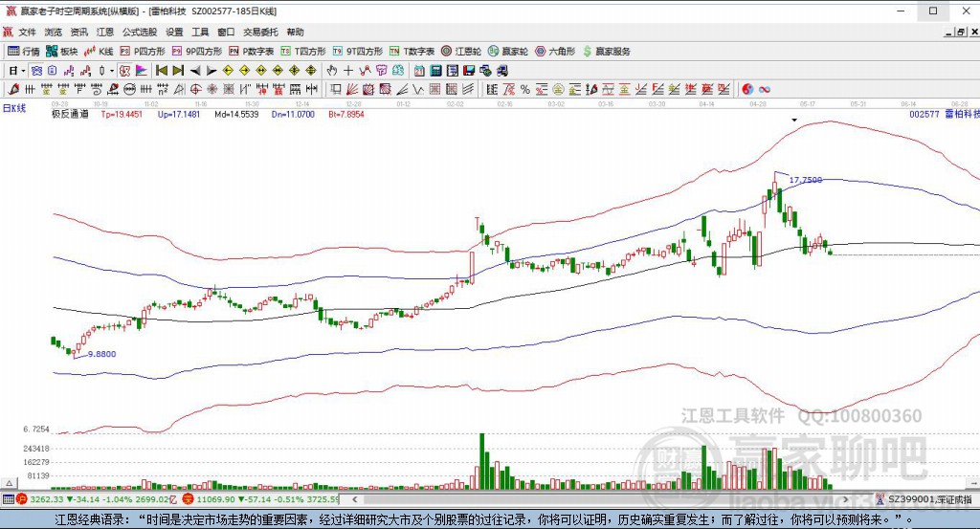Open the 赢家轮 wheel tool
980x529 pixels.
coord(508,52)
